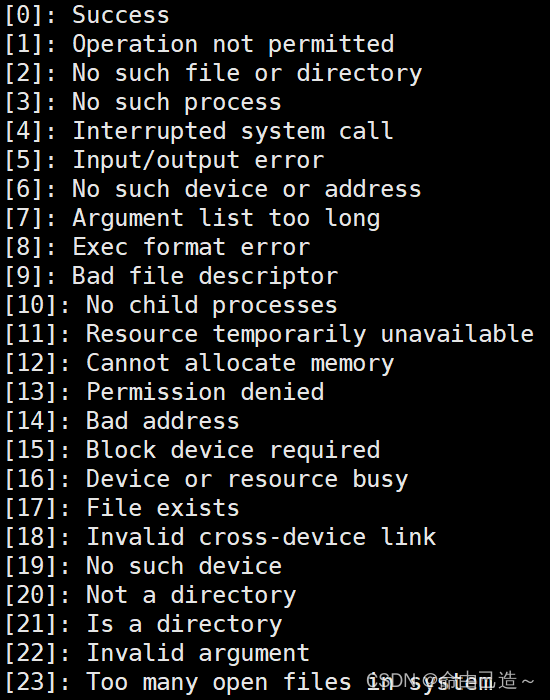Select the "Operation not permitted" line
The image size is (550, 700).
[233, 44]
